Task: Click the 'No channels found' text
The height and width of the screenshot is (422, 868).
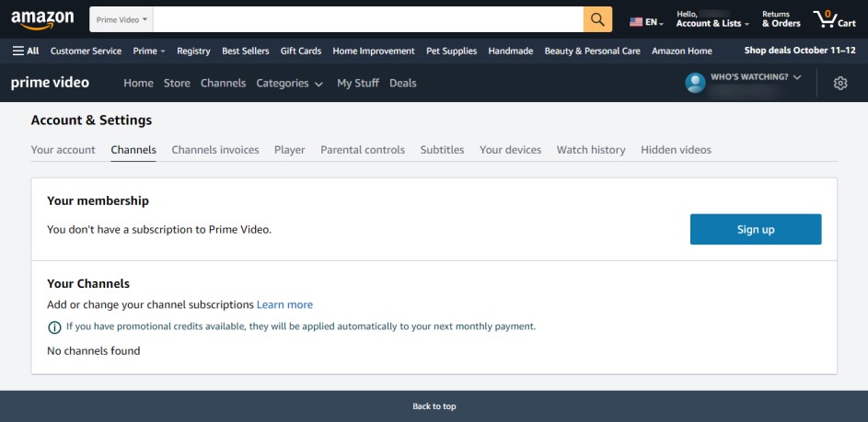Action: 94,350
